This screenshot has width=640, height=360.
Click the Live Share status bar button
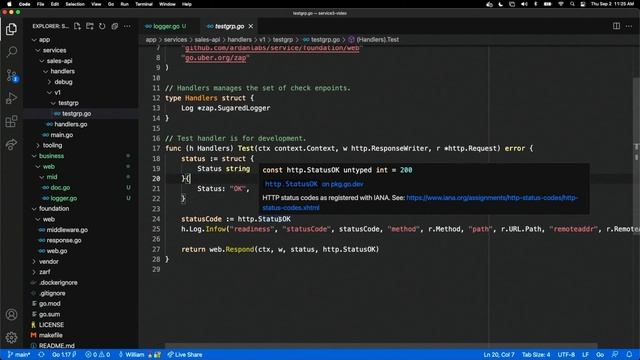tap(184, 355)
